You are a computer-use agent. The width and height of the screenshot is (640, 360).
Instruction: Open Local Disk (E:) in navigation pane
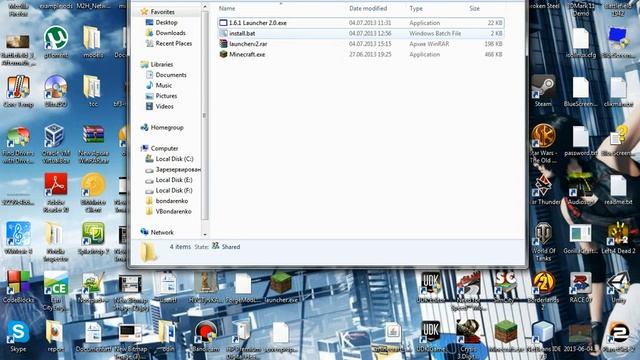click(173, 180)
